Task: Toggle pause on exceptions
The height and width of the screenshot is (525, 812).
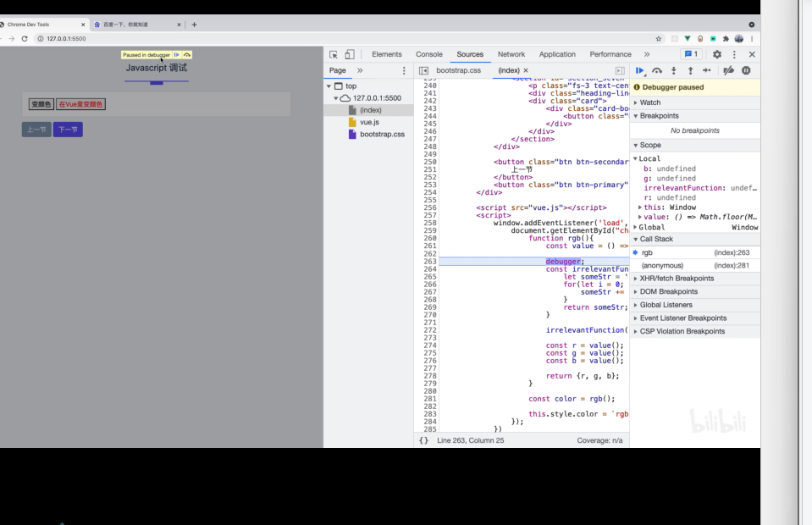Action: [x=746, y=70]
